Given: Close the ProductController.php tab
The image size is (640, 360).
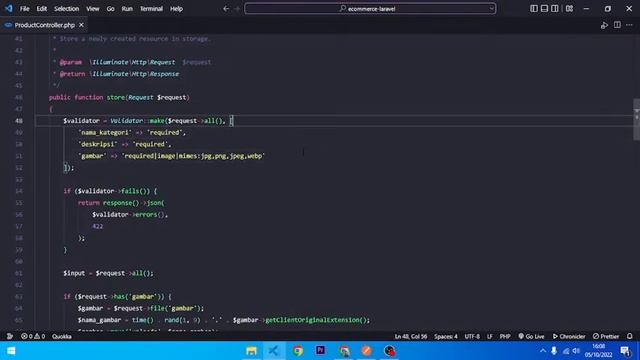Looking at the screenshot, I should click(x=81, y=25).
